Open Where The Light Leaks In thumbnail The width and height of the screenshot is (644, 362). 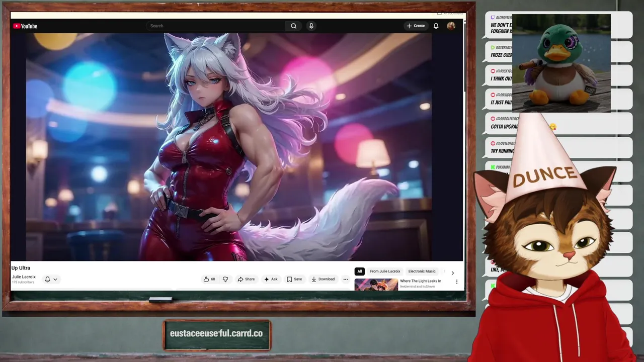376,285
